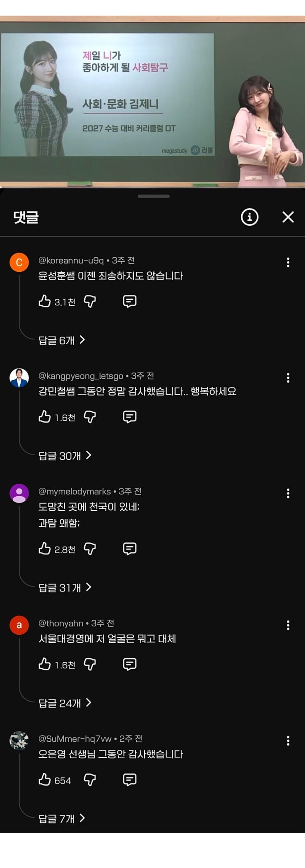The height and width of the screenshot is (868, 305).
Task: Expand 답글 31개 replies
Action: pos(65,588)
